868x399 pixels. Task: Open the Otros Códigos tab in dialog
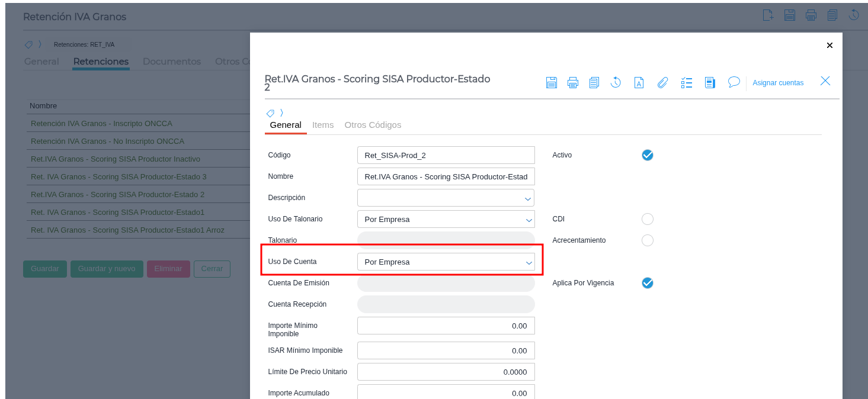373,125
